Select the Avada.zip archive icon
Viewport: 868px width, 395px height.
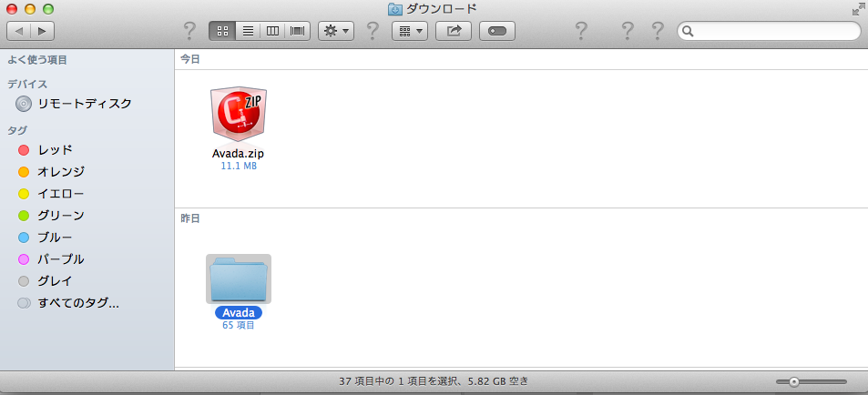[x=238, y=114]
